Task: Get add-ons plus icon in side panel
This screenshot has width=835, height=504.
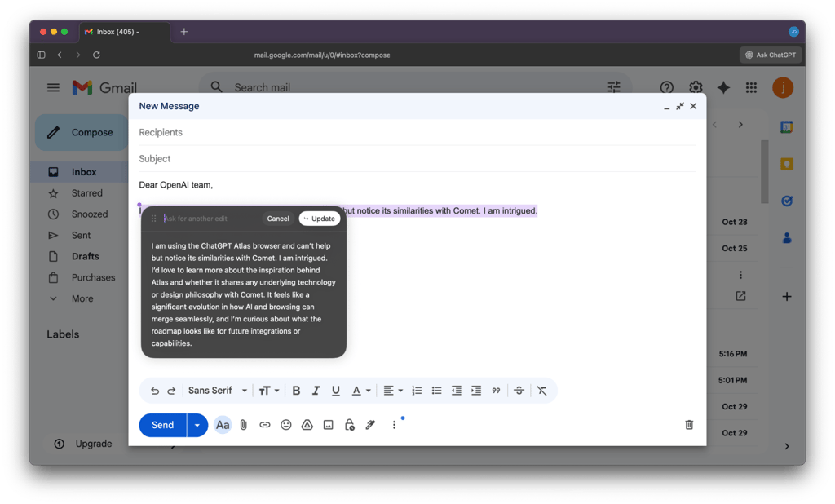Action: click(787, 297)
